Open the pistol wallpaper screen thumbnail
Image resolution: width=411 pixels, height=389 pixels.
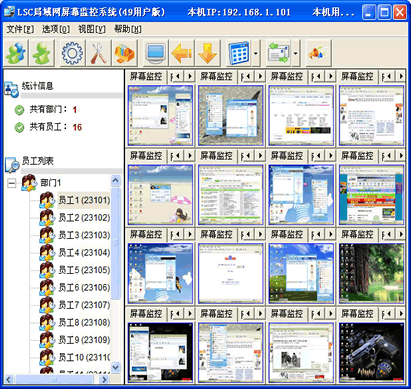coord(371,353)
